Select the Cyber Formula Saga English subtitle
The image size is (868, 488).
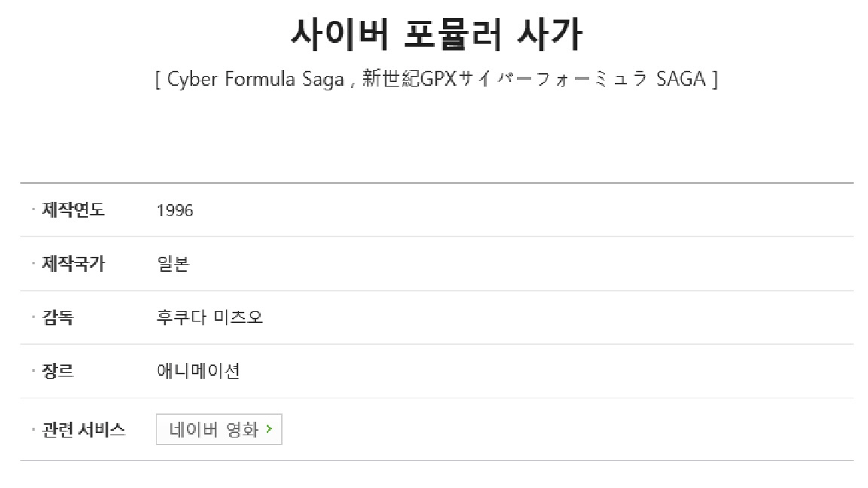point(255,79)
